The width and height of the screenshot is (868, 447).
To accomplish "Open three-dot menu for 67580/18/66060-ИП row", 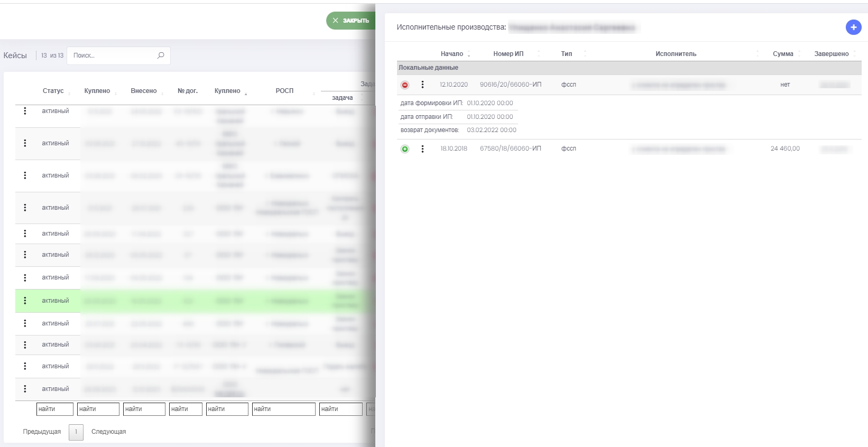I will tap(422, 149).
